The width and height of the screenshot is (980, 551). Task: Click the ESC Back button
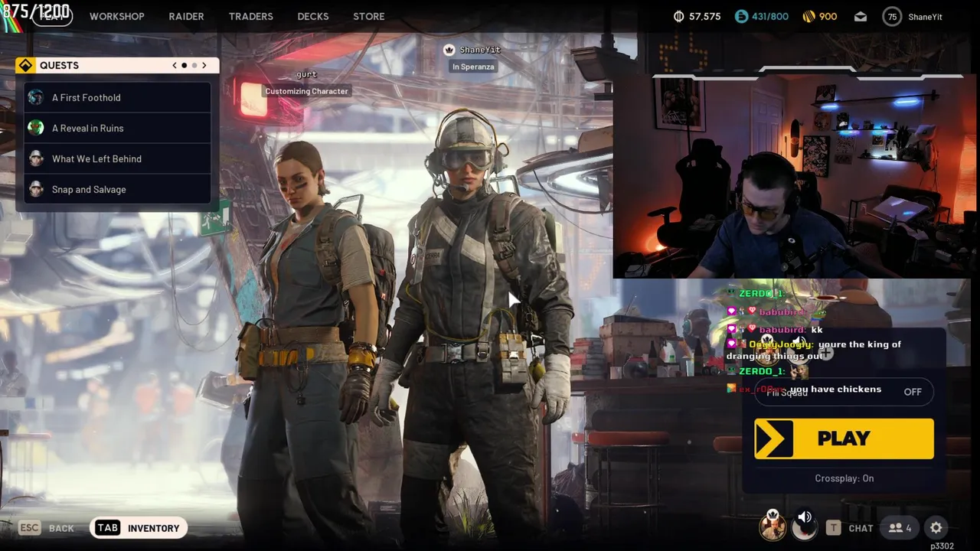(x=47, y=528)
